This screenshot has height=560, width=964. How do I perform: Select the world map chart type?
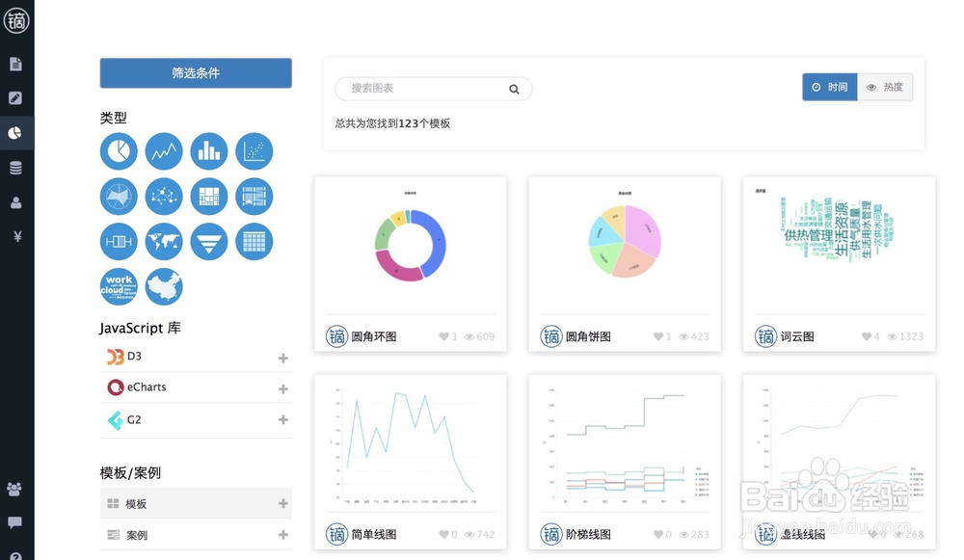click(163, 241)
